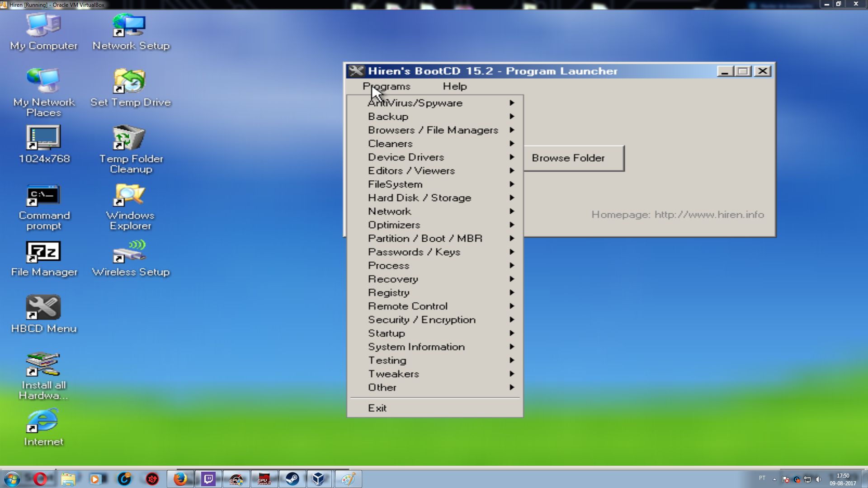Open the Help menu
The height and width of the screenshot is (488, 868).
click(455, 86)
